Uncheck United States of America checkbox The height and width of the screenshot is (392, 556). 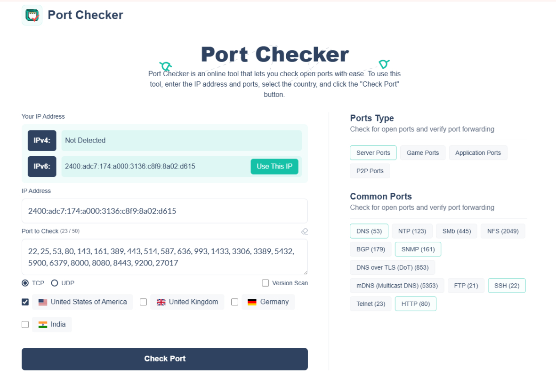pyautogui.click(x=25, y=302)
